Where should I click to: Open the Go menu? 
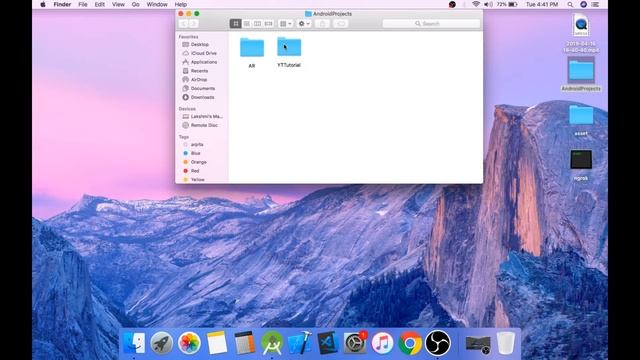coord(136,4)
